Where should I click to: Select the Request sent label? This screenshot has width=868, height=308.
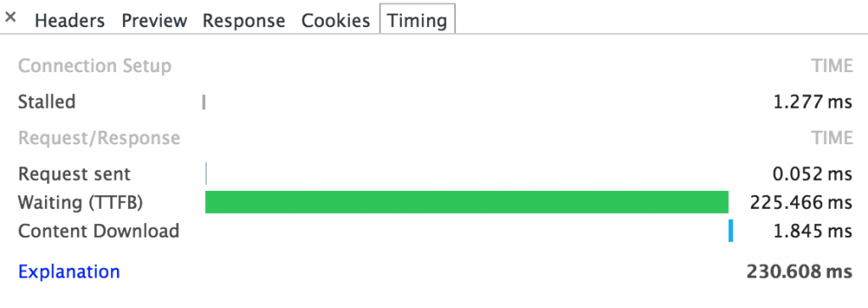75,174
